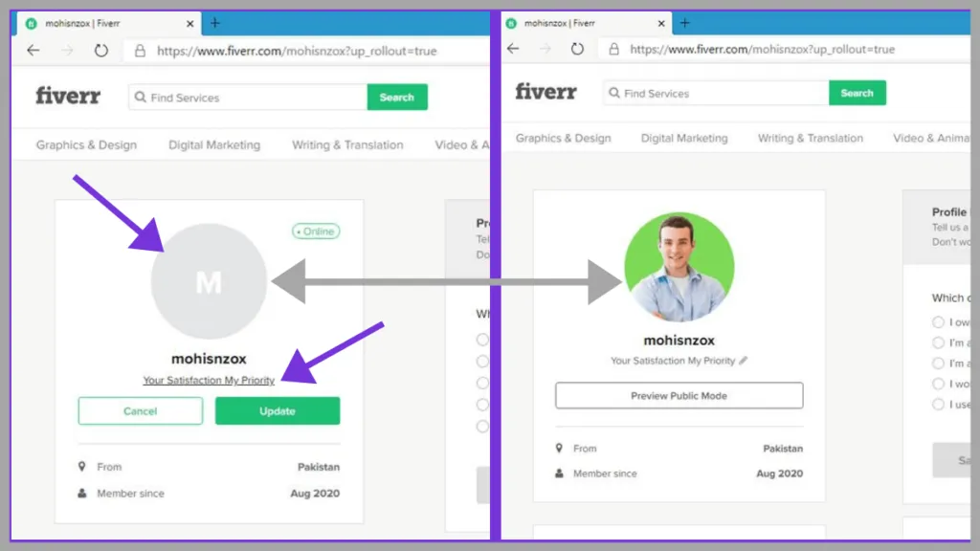Click forward arrow in right browser window
Image resolution: width=980 pixels, height=551 pixels.
[546, 49]
